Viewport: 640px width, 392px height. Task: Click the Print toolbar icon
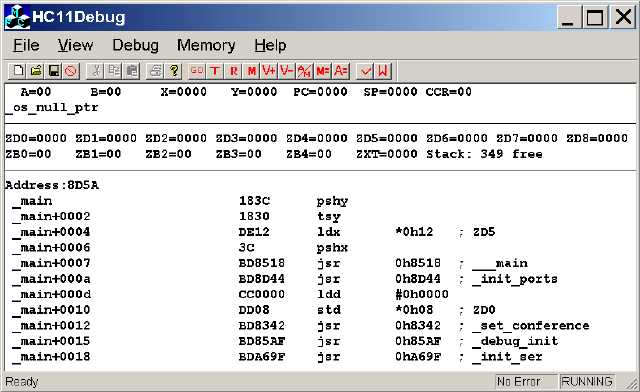click(156, 71)
